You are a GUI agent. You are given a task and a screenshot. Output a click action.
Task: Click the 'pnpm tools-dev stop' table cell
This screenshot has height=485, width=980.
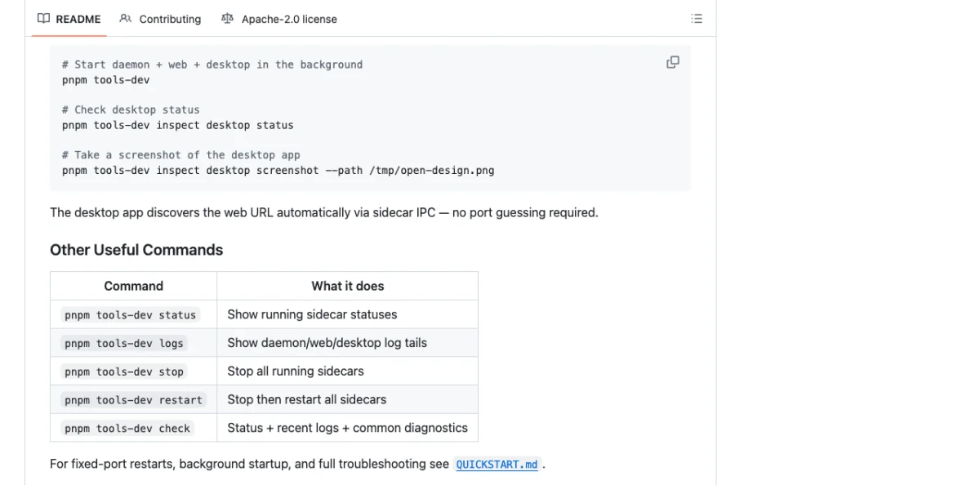point(134,372)
